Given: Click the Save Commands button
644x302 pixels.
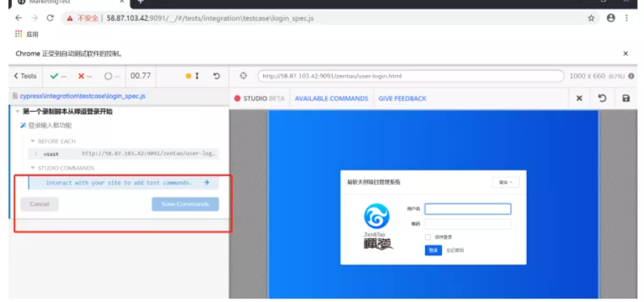Looking at the screenshot, I should 185,204.
